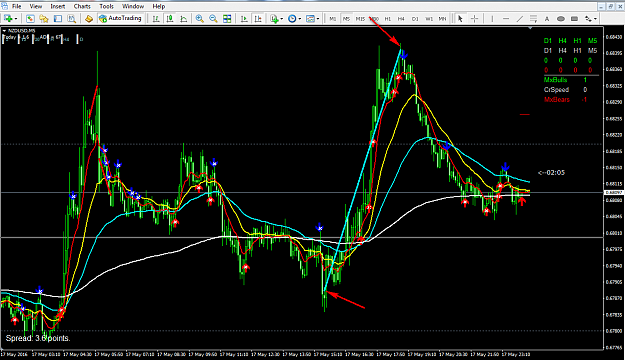This screenshot has width=625, height=361.
Task: Click the NZDUSD,M5 chart title
Action: click(21, 31)
